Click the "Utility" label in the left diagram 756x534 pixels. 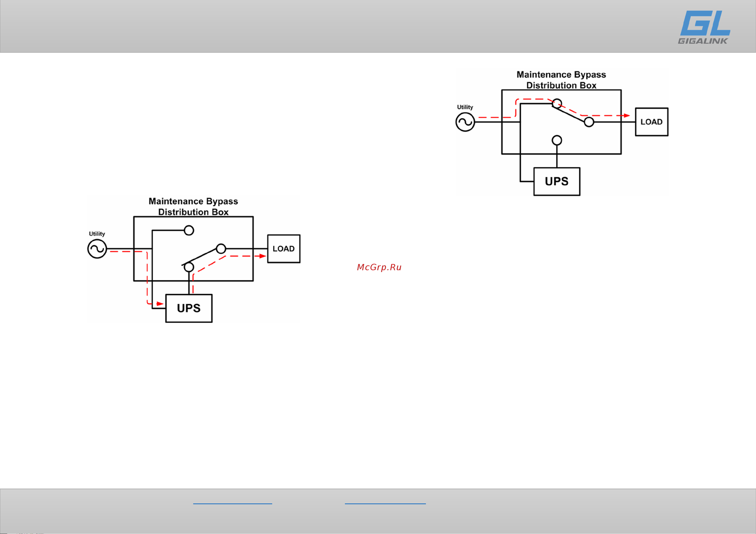click(x=97, y=234)
